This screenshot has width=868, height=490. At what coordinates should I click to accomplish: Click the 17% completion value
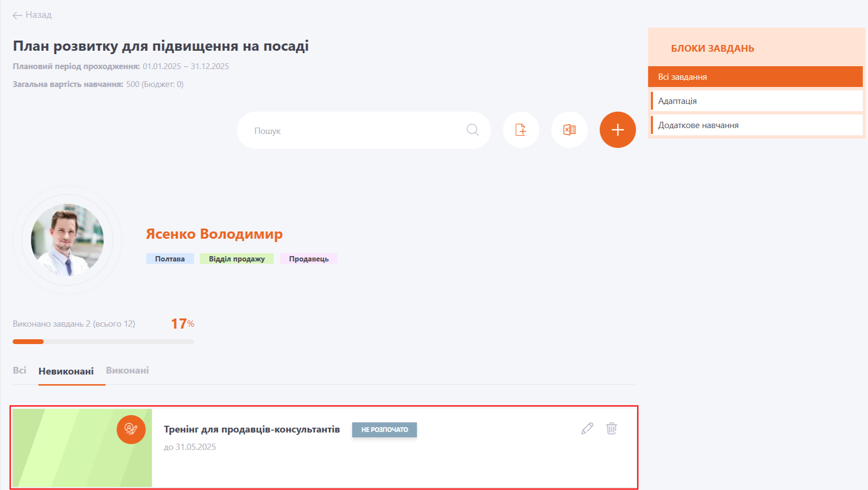click(182, 324)
